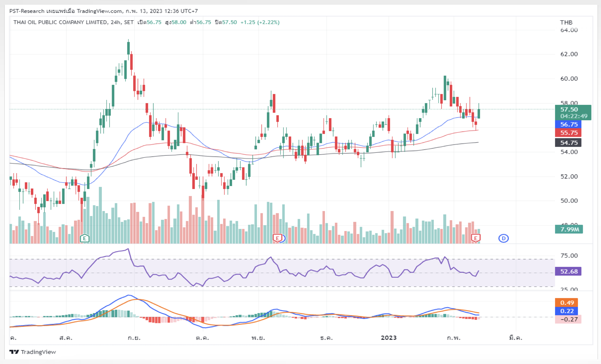Click the พ.ย. month label on time axis
This screenshot has width=601, height=364.
258,337
